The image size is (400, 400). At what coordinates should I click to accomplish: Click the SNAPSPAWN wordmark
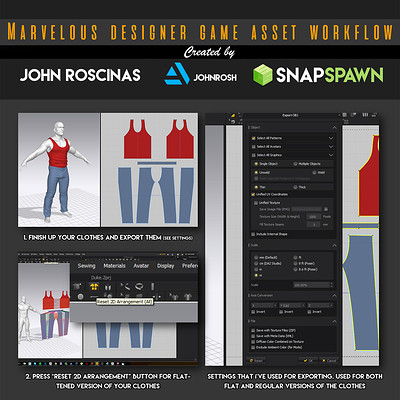(330, 75)
